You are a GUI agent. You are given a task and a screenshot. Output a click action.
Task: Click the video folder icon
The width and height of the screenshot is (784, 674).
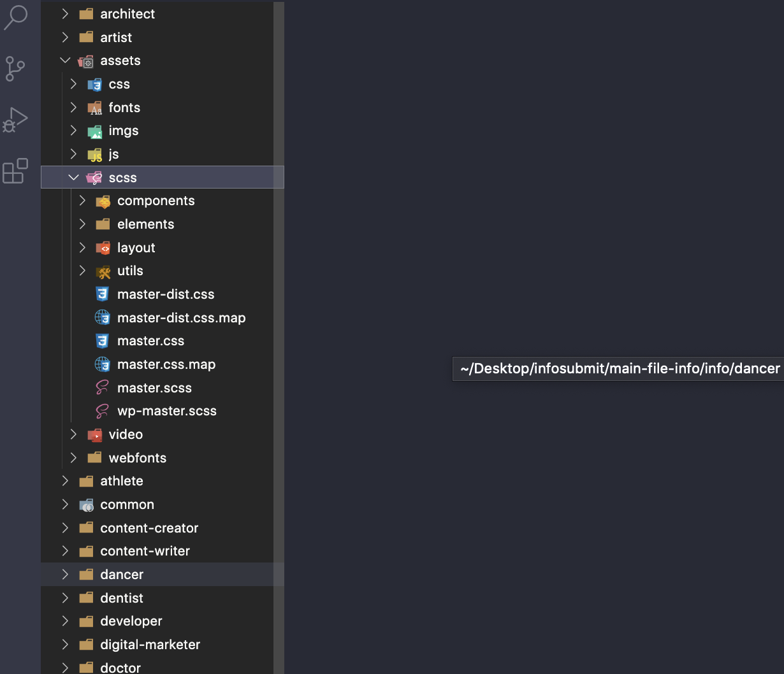pos(94,434)
